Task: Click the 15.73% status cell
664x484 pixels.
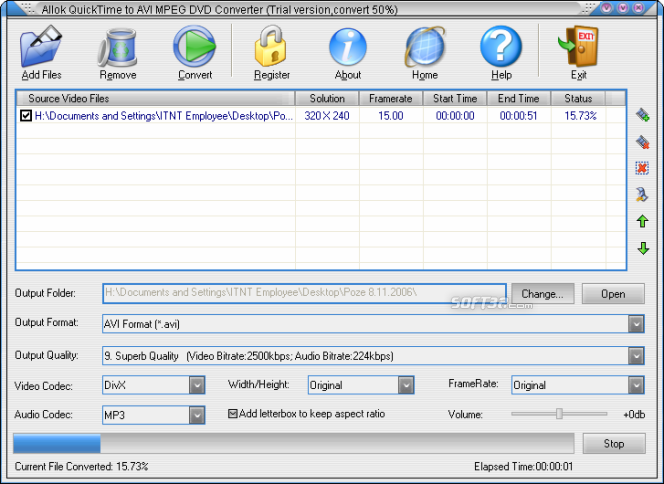Action: point(580,116)
